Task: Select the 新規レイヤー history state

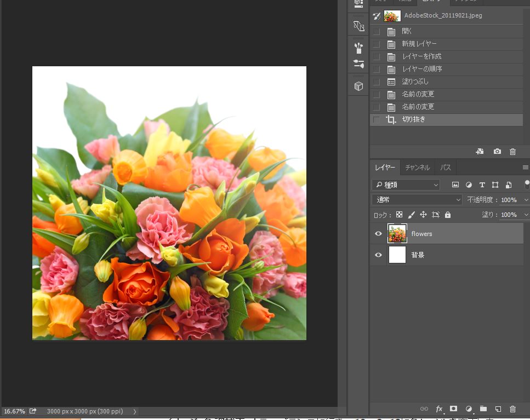Action: [446, 44]
